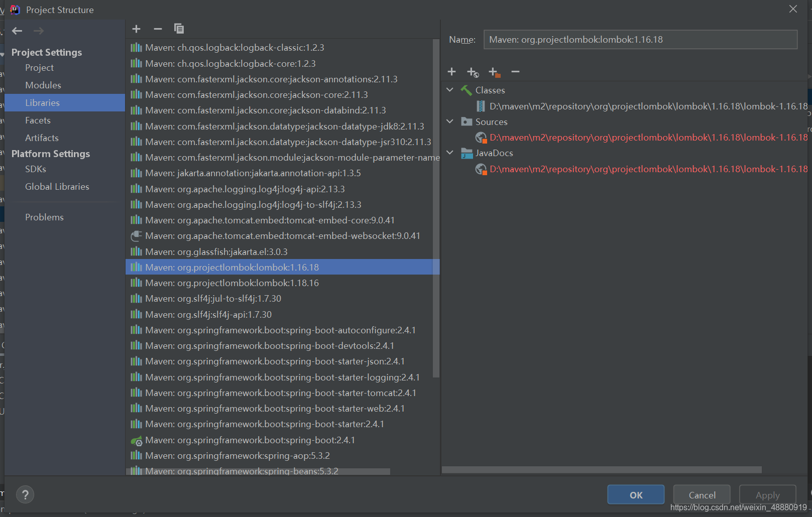Select logback-core:1.2.3 library

coord(282,64)
